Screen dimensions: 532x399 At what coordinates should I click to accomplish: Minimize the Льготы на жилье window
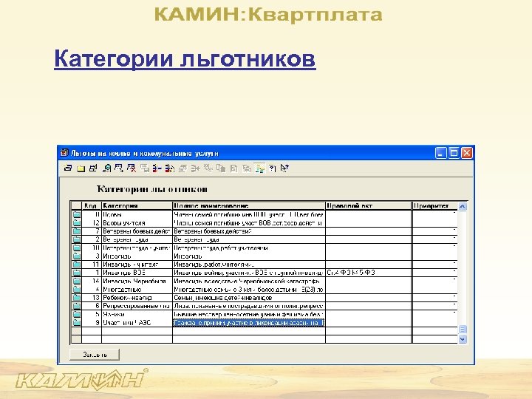(x=440, y=153)
